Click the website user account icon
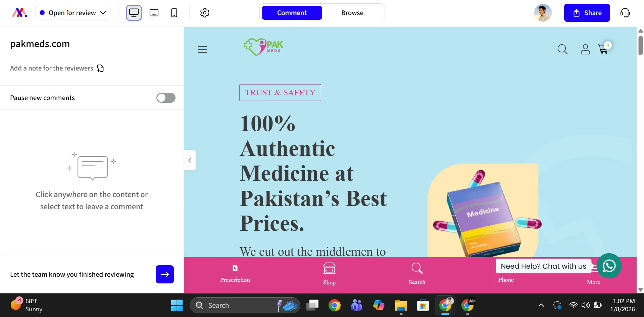The height and width of the screenshot is (317, 644). 585,49
